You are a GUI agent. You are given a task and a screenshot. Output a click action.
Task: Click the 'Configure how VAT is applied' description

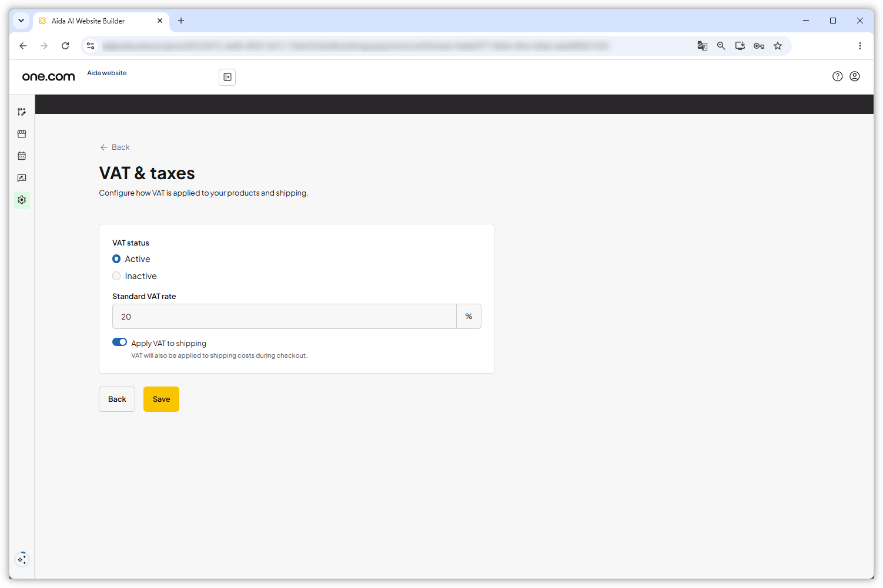(x=203, y=193)
